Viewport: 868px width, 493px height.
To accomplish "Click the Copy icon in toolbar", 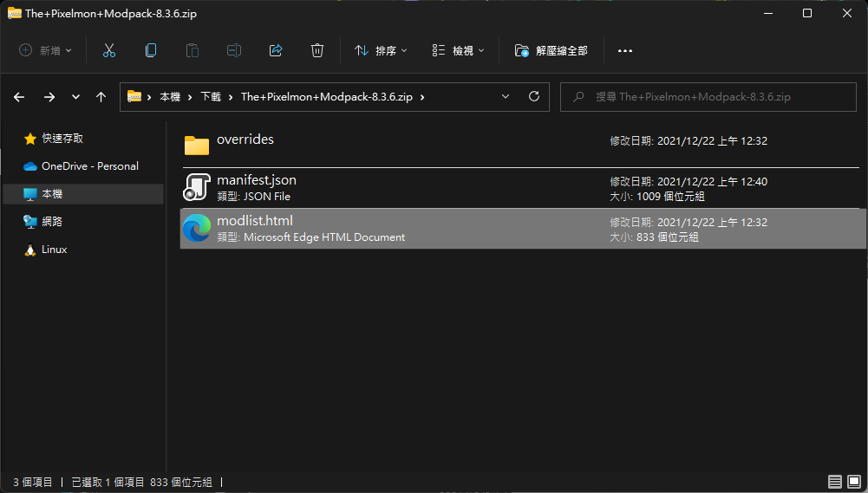I will pos(151,50).
